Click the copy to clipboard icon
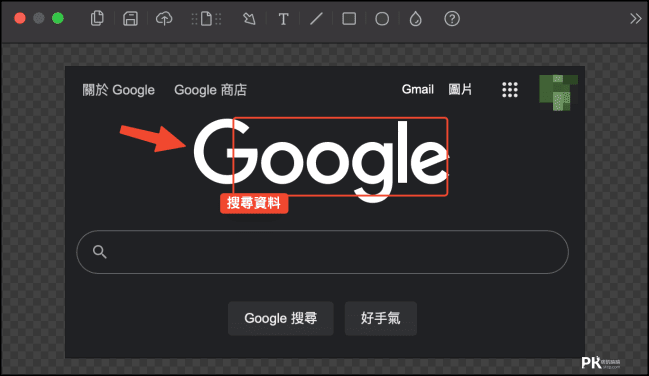Screen dimensions: 649x376 click(97, 18)
